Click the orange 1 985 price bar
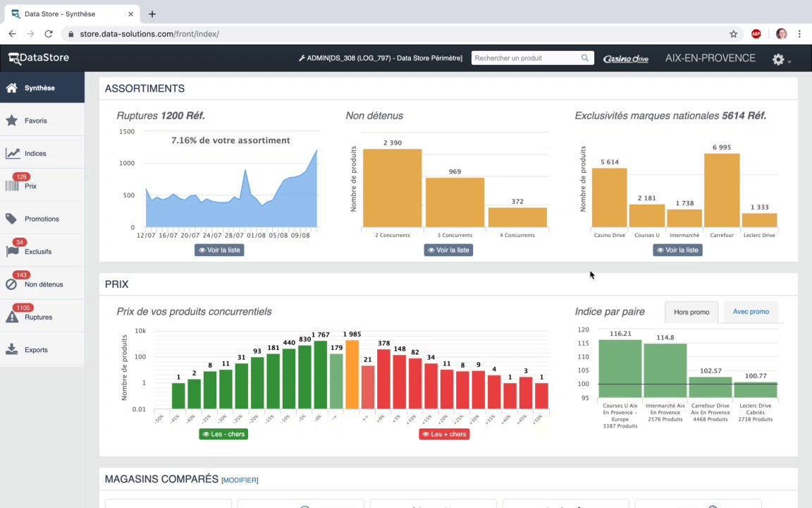 tap(352, 374)
